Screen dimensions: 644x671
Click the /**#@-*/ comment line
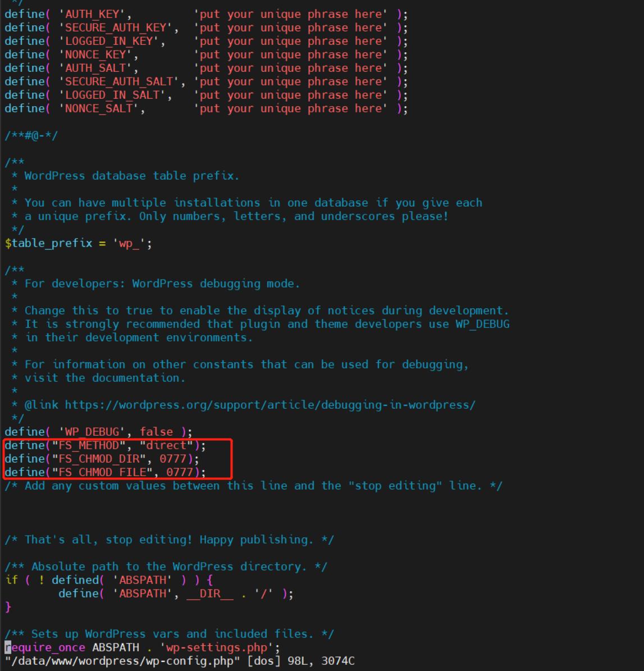(x=31, y=136)
